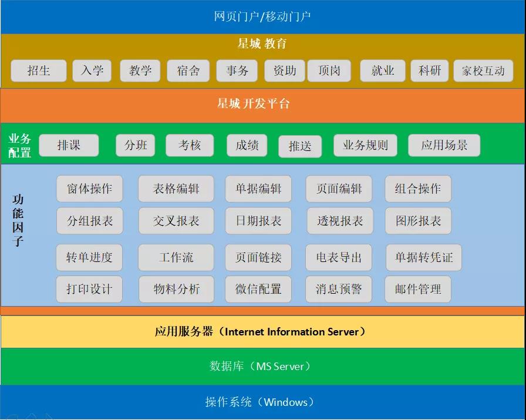The image size is (526, 420).
Task: Open the 邮件管理 function box
Action: coord(418,289)
